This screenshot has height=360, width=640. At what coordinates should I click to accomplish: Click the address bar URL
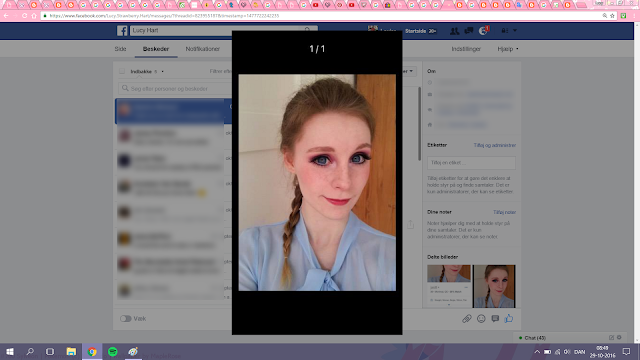[x=164, y=16]
